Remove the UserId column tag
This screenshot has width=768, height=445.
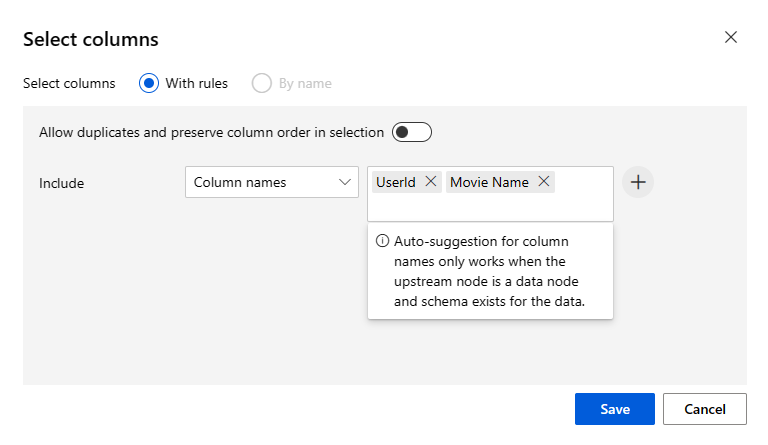click(431, 182)
